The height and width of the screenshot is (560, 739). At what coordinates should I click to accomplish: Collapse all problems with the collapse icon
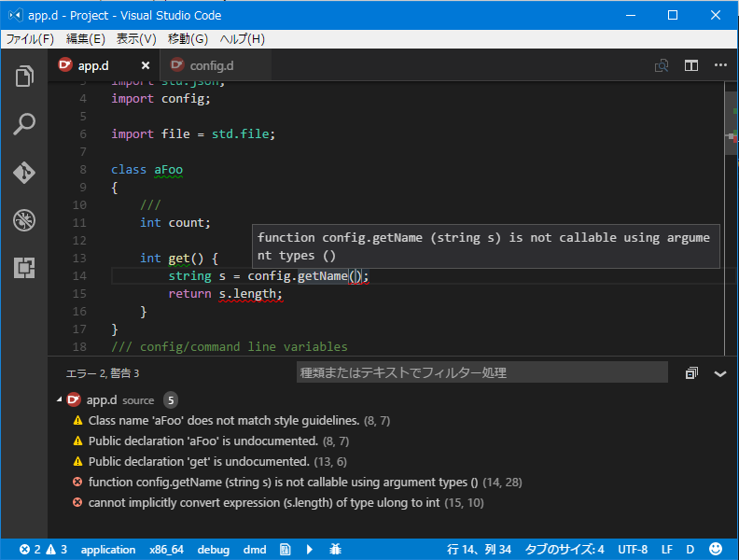[691, 373]
